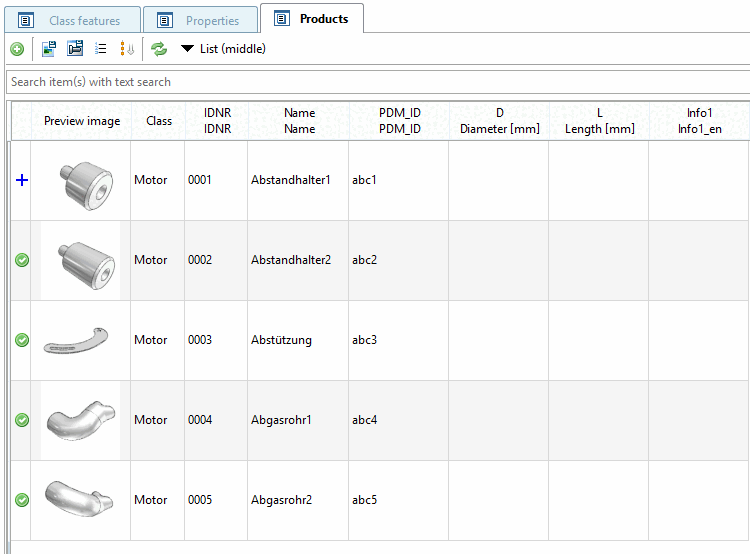Screen dimensions: 750x554
Task: Switch to the Properties tab
Action: [200, 20]
